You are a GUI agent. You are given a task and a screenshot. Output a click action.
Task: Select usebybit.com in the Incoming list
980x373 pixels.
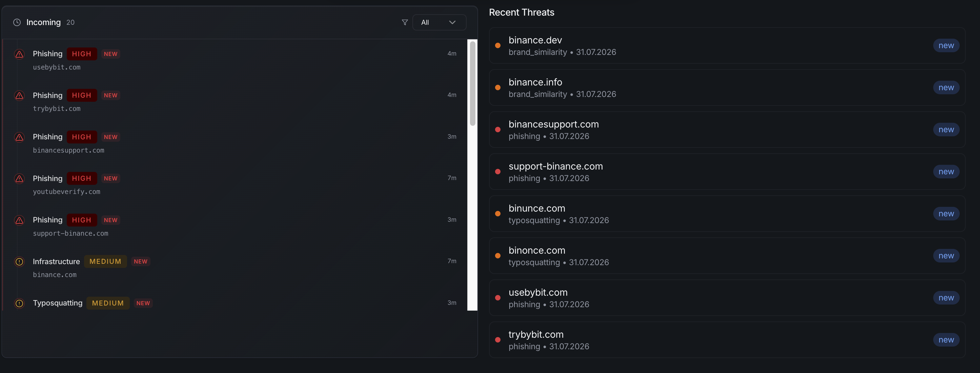tap(57, 67)
